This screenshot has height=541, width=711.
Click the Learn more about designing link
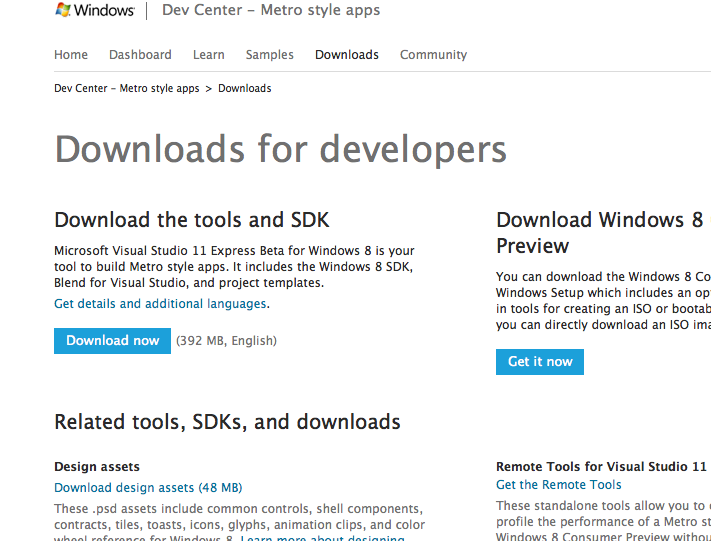[322, 538]
